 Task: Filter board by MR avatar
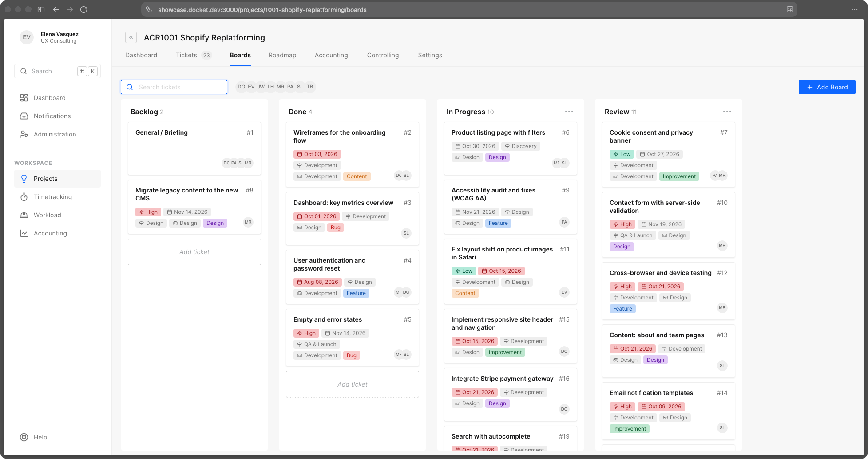[281, 87]
